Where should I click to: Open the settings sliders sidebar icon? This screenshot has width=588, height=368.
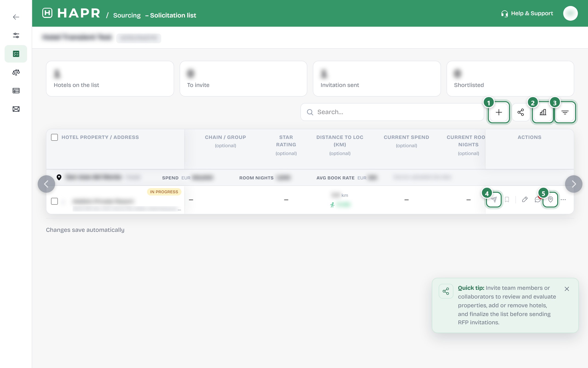click(16, 35)
